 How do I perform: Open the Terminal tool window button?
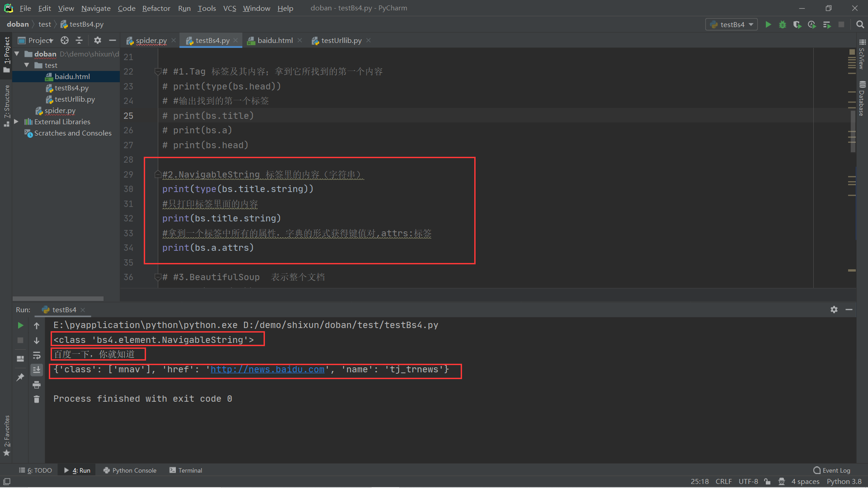(x=185, y=470)
